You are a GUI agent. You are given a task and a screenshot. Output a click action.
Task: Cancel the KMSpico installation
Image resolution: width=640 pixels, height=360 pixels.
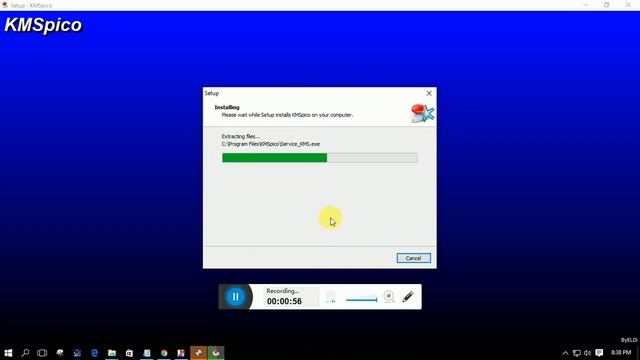click(413, 258)
